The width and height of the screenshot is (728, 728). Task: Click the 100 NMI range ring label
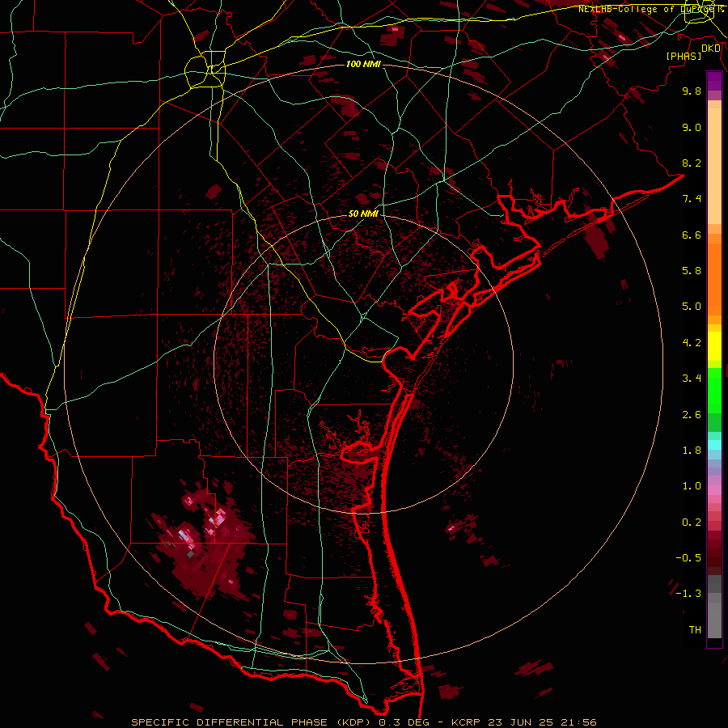(x=363, y=64)
